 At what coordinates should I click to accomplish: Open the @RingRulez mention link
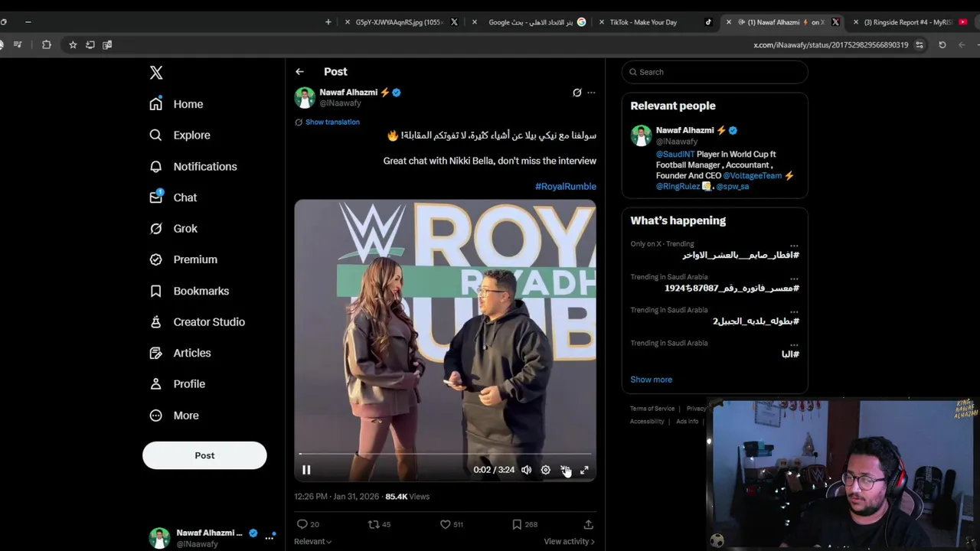[678, 186]
